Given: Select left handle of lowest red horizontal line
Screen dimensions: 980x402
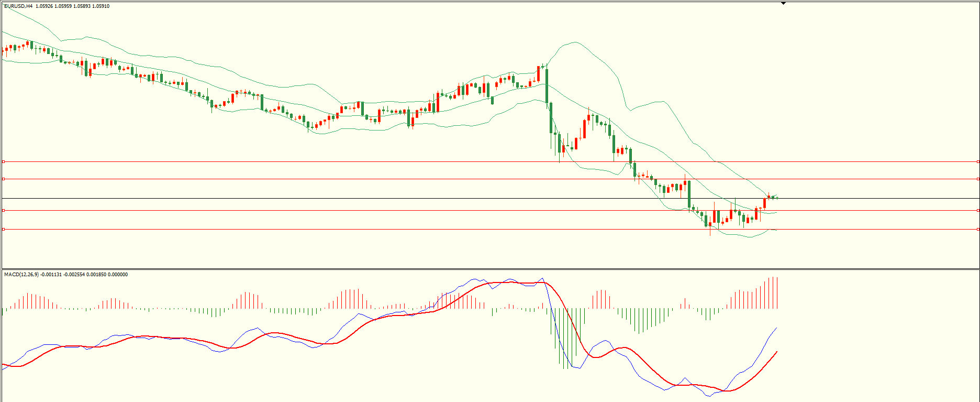Looking at the screenshot, I should click(3, 229).
